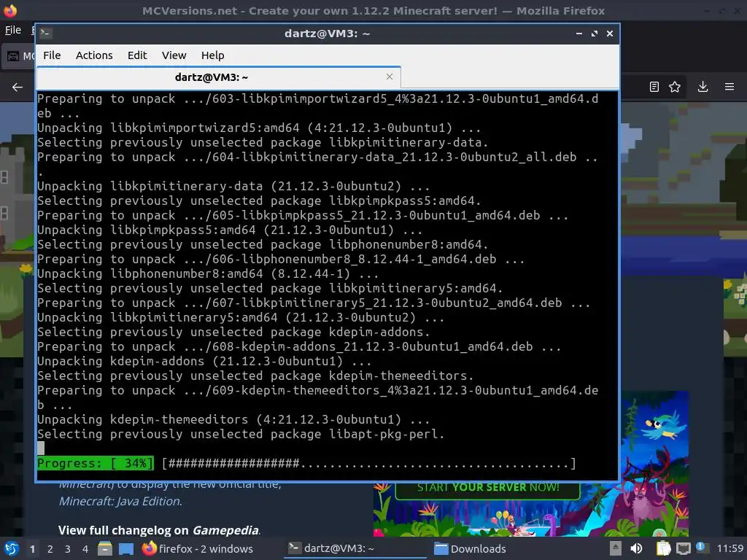Open the File menu in terminal

coord(52,55)
